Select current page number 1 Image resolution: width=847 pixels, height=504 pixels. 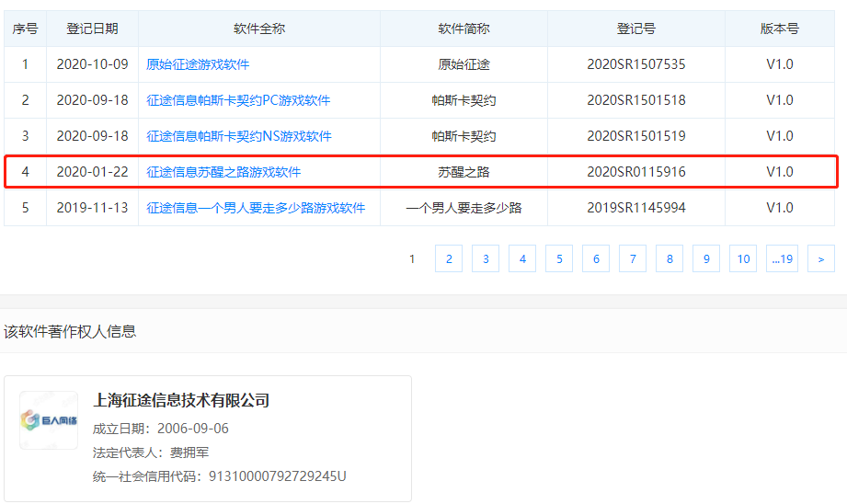click(412, 258)
